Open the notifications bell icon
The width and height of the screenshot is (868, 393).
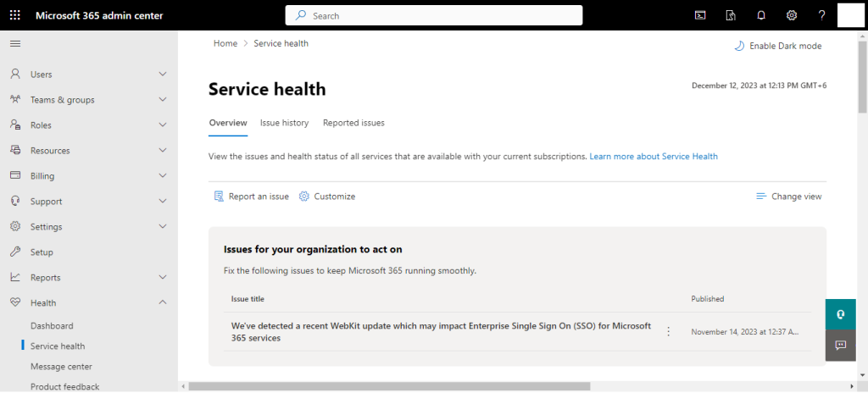coord(761,15)
